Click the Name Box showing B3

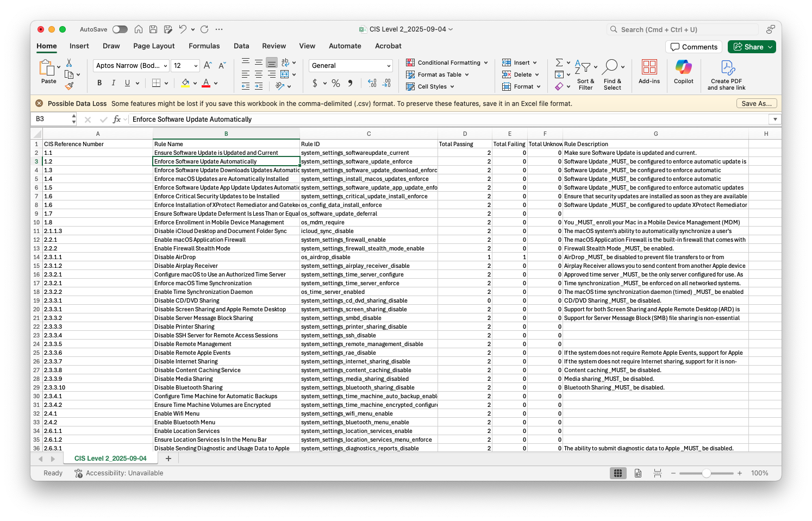click(x=53, y=119)
